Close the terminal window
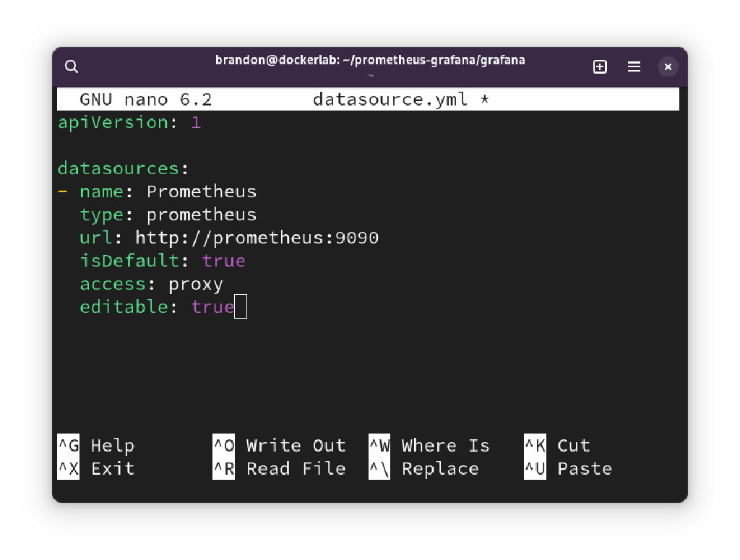 coord(668,66)
